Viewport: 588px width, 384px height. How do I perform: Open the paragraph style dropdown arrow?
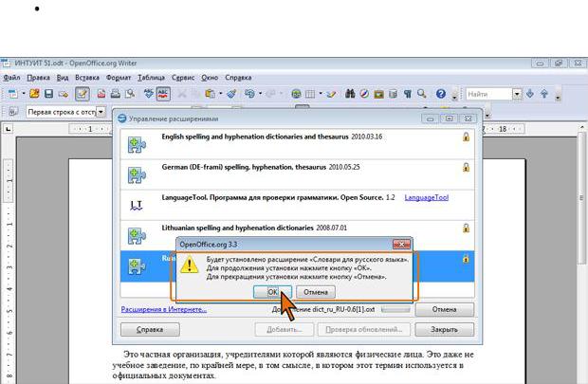(101, 112)
